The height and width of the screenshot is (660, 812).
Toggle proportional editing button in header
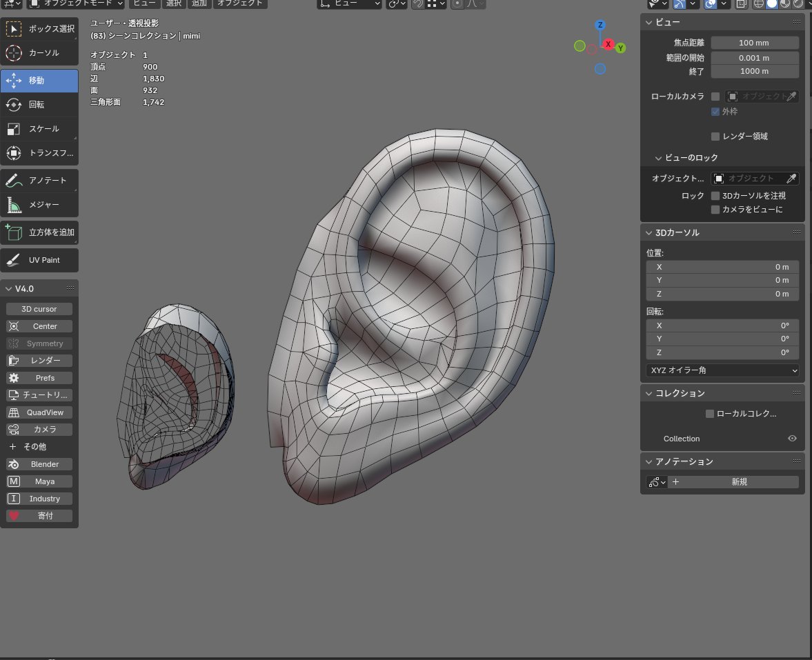457,4
